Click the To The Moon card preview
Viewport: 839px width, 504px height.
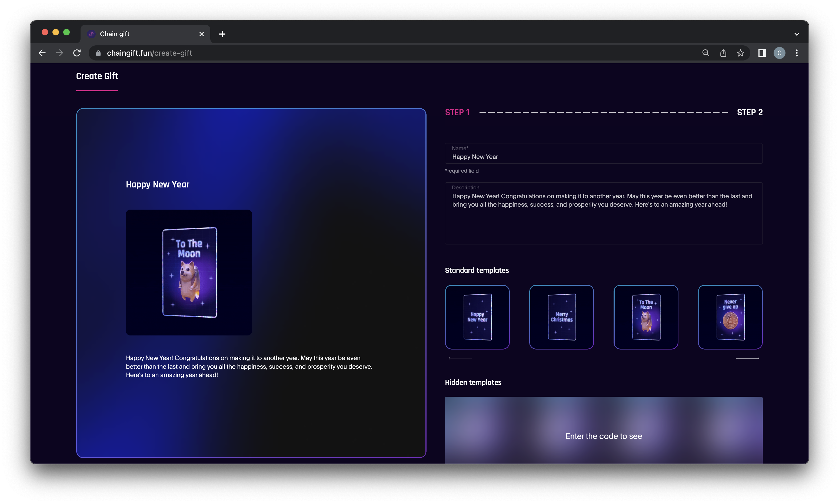[x=189, y=272]
